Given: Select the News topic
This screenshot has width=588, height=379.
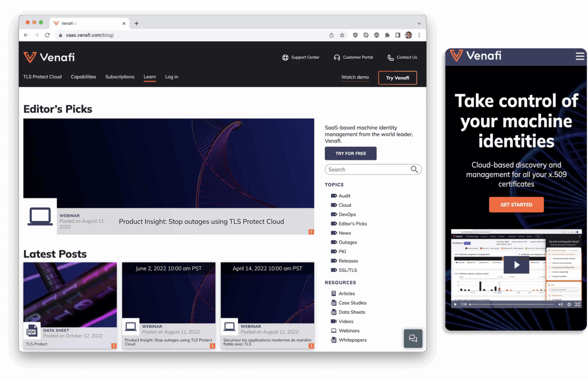Looking at the screenshot, I should [x=341, y=233].
